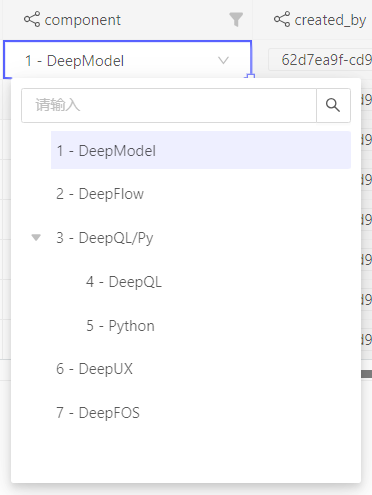
Task: Click the search magnifier icon
Action: pos(333,105)
